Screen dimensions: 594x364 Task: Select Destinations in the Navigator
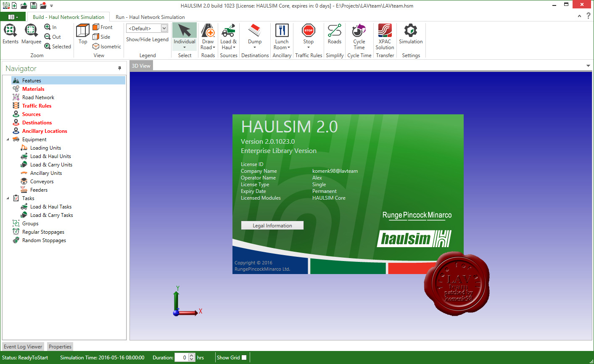click(37, 122)
